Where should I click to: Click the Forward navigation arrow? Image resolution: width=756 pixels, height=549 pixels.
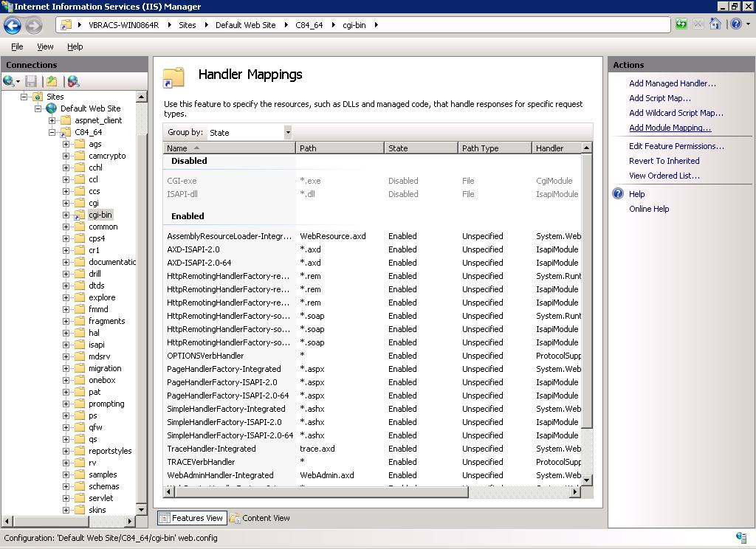[33, 25]
